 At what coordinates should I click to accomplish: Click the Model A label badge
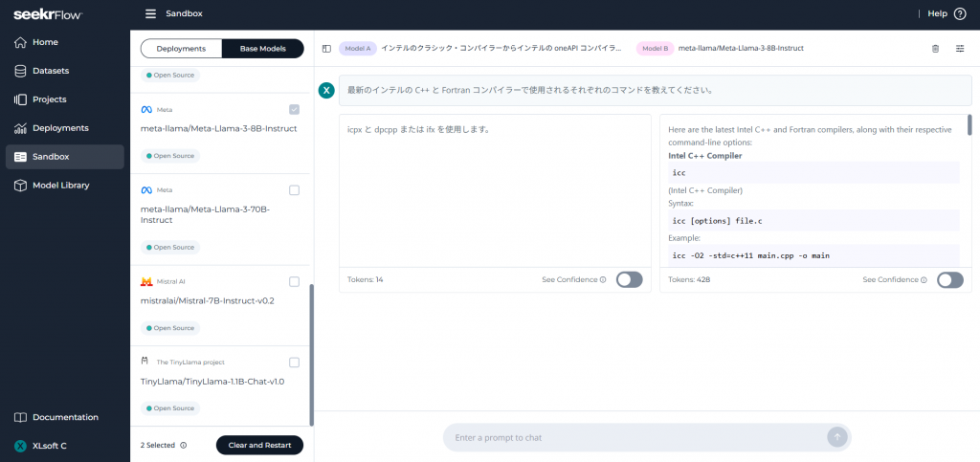pos(358,48)
